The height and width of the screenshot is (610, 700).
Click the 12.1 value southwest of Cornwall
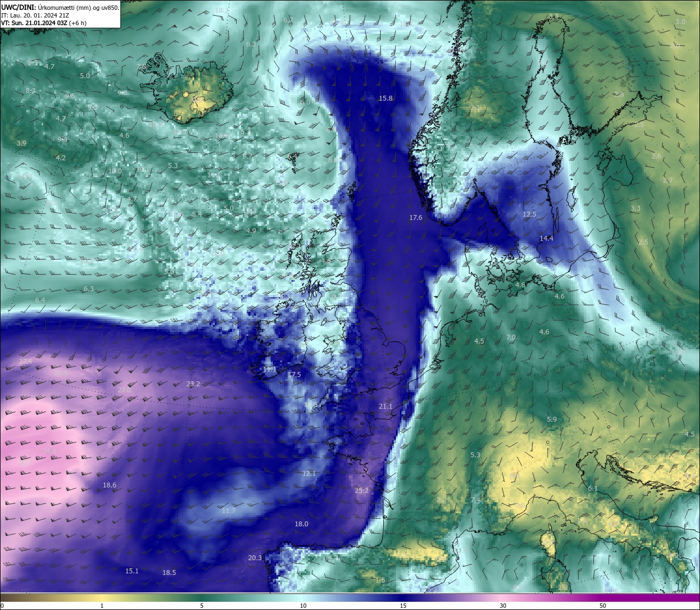click(309, 474)
